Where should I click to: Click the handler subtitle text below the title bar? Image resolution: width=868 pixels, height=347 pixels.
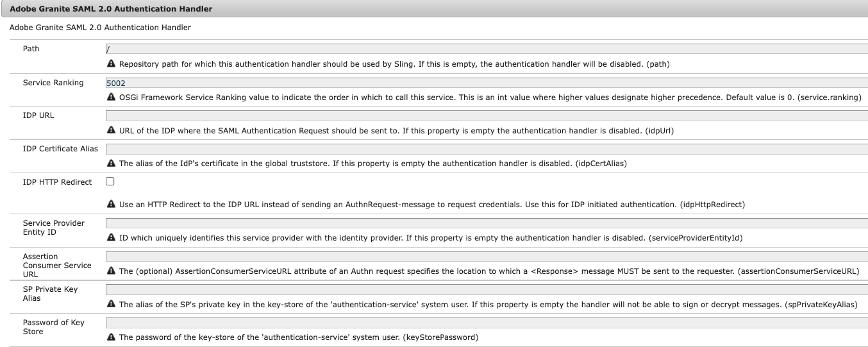pyautogui.click(x=100, y=28)
